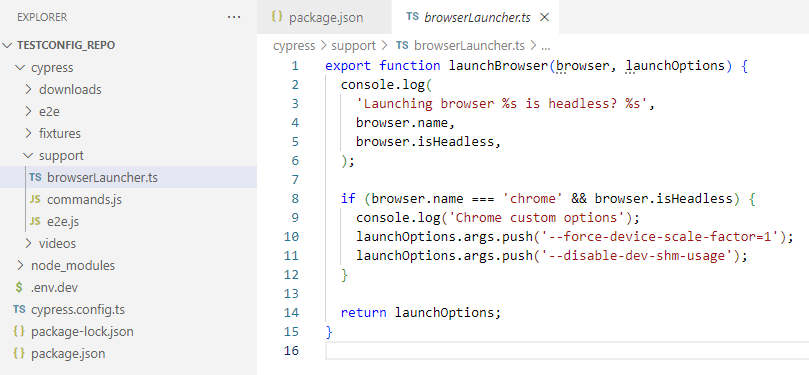Click 'browser.isHeadless,' on line 5
Viewport: 809px width, 375px height.
coord(428,142)
